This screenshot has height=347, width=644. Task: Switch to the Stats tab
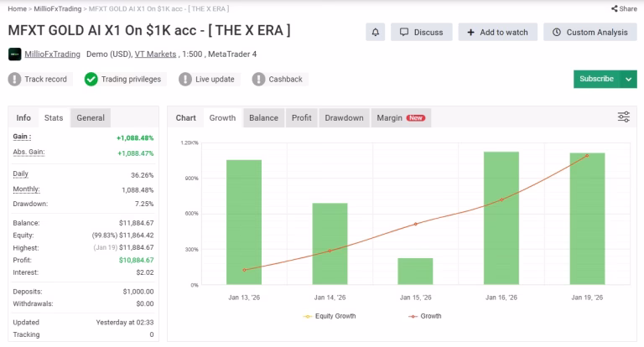click(54, 118)
